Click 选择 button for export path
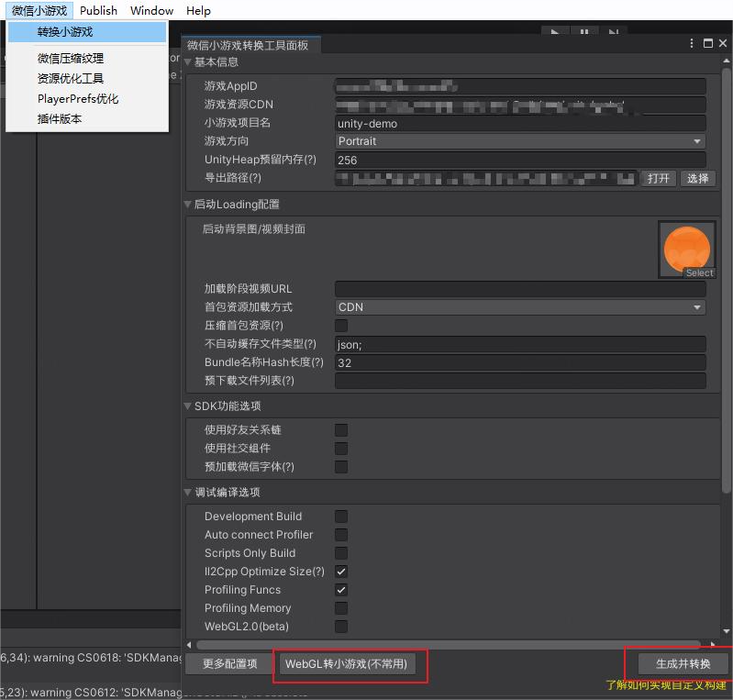 697,178
